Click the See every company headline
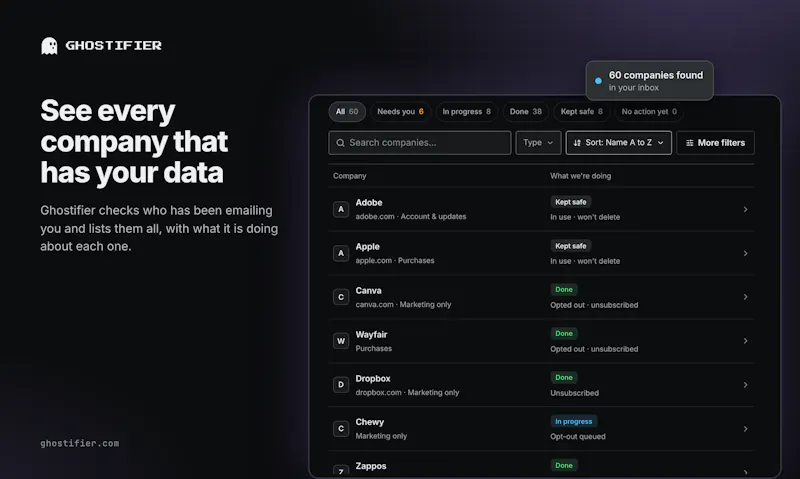The height and width of the screenshot is (479, 800). point(134,141)
